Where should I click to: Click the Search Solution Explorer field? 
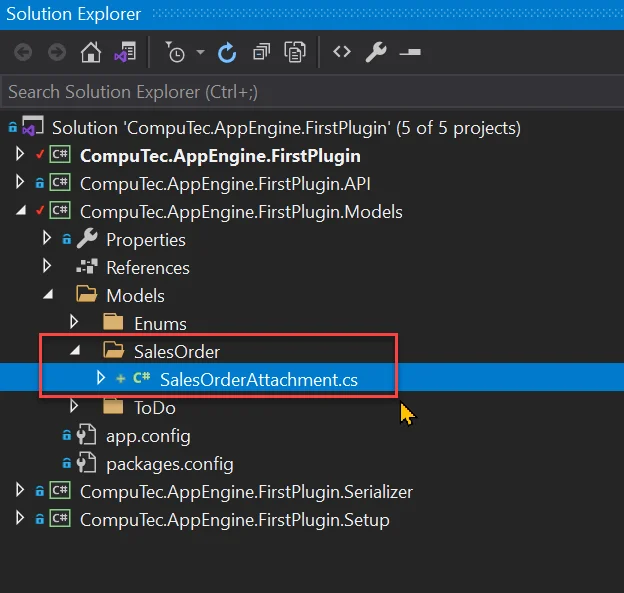[x=300, y=91]
